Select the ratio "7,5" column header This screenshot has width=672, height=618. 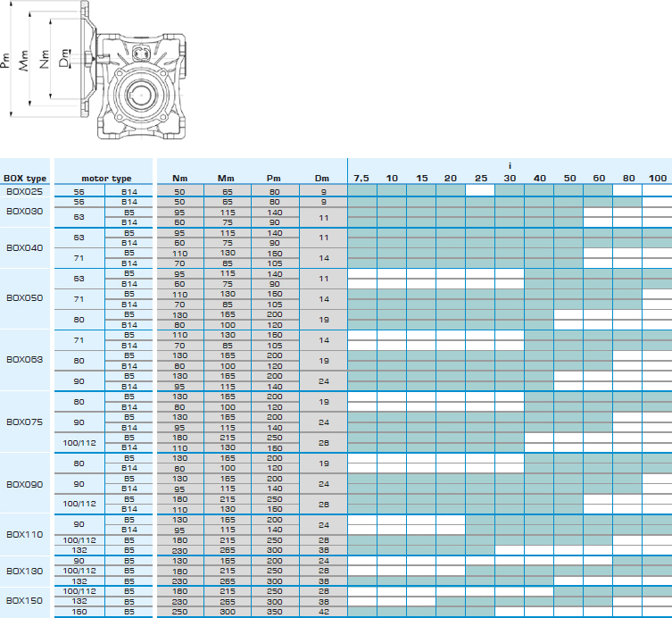coord(361,179)
